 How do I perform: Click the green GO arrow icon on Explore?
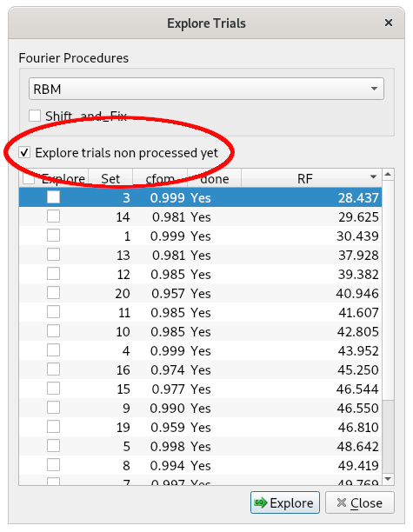coord(261,502)
